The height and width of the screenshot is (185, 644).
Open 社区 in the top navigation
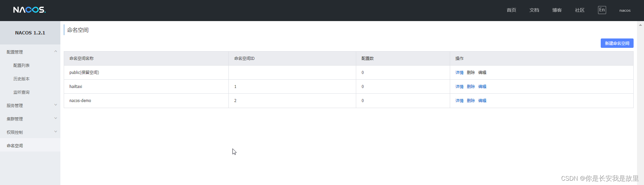click(x=580, y=10)
